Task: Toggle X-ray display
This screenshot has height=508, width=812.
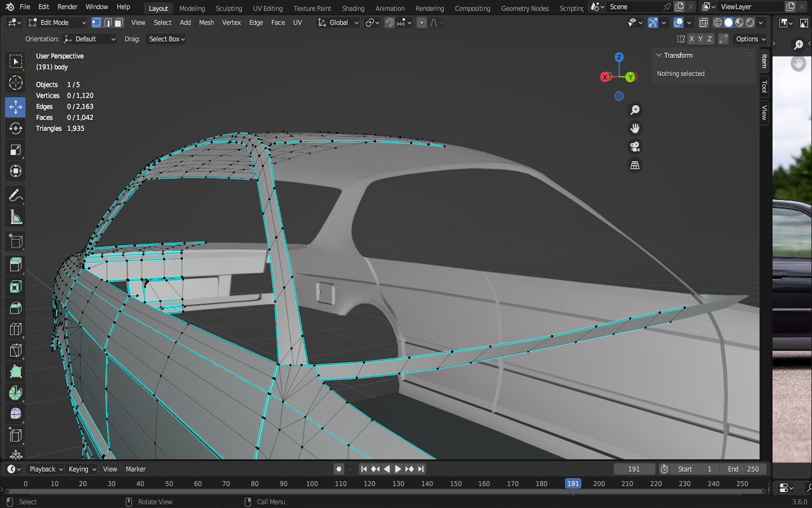Action: pos(704,23)
